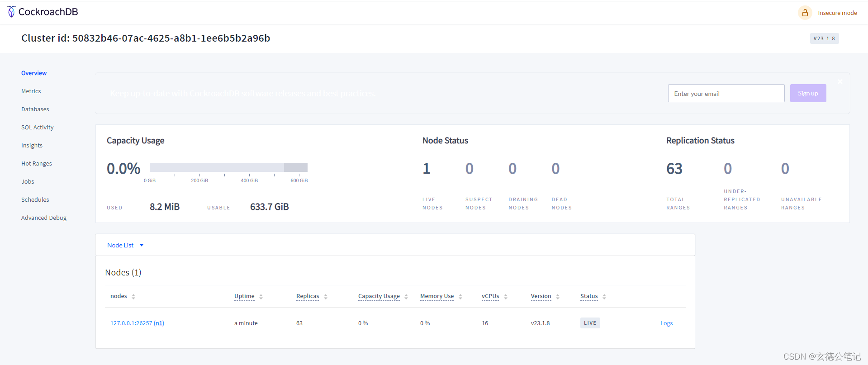Click the Status column header
The width and height of the screenshot is (868, 365).
pyautogui.click(x=589, y=296)
